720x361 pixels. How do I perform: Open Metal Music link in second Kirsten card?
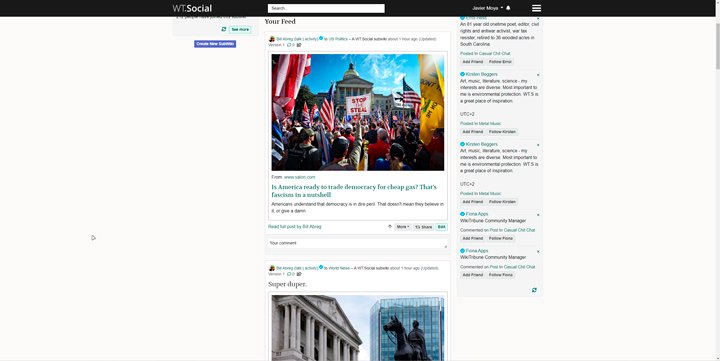click(490, 193)
